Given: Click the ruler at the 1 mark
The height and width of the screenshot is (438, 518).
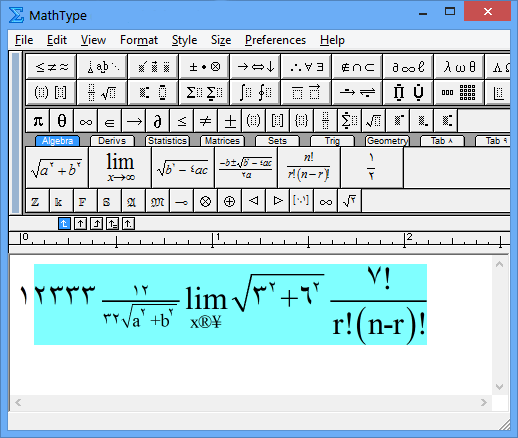Looking at the screenshot, I should 213,240.
